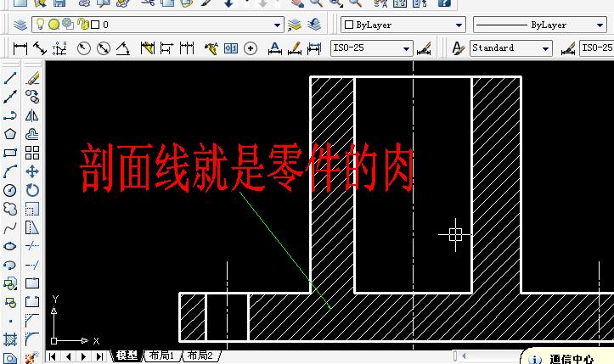Activate the Erase tool
Image resolution: width=614 pixels, height=364 pixels.
click(x=32, y=78)
